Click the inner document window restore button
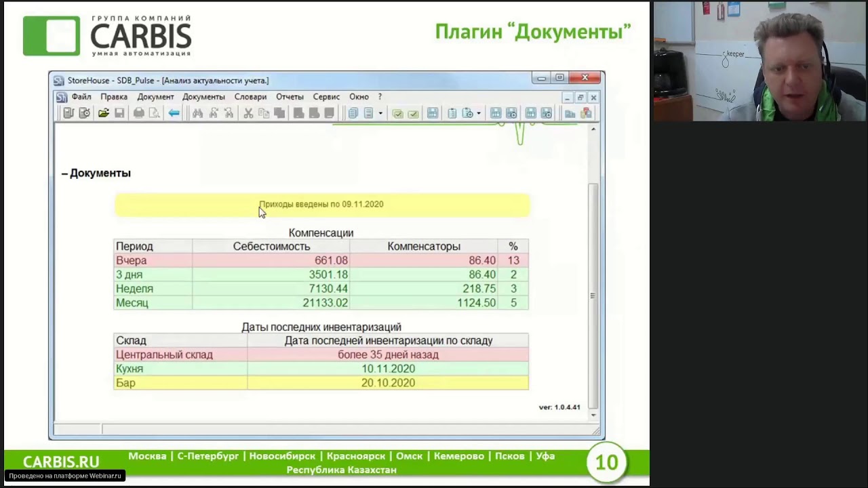 (580, 98)
